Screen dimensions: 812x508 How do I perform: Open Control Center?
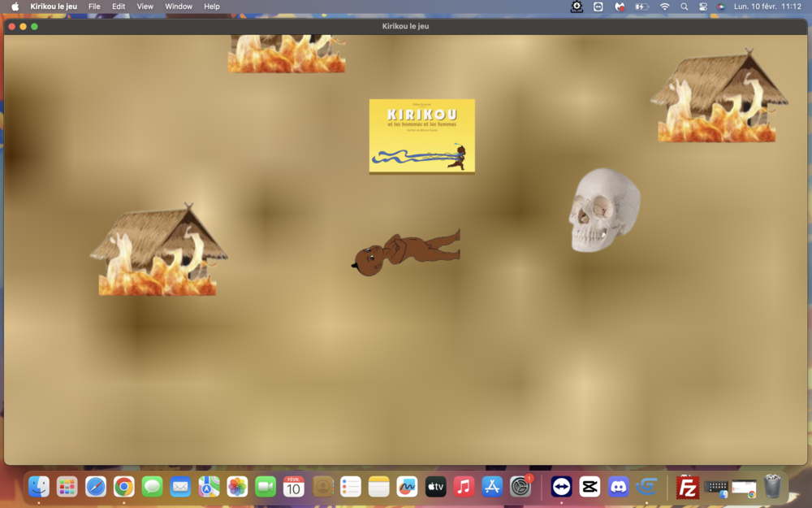click(x=702, y=7)
